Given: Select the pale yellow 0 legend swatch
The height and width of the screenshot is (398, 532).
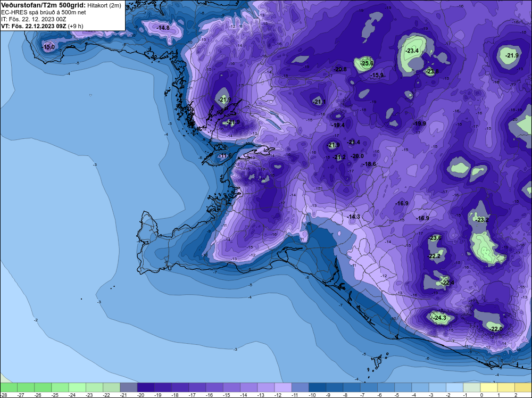Looking at the screenshot, I should tap(489, 387).
